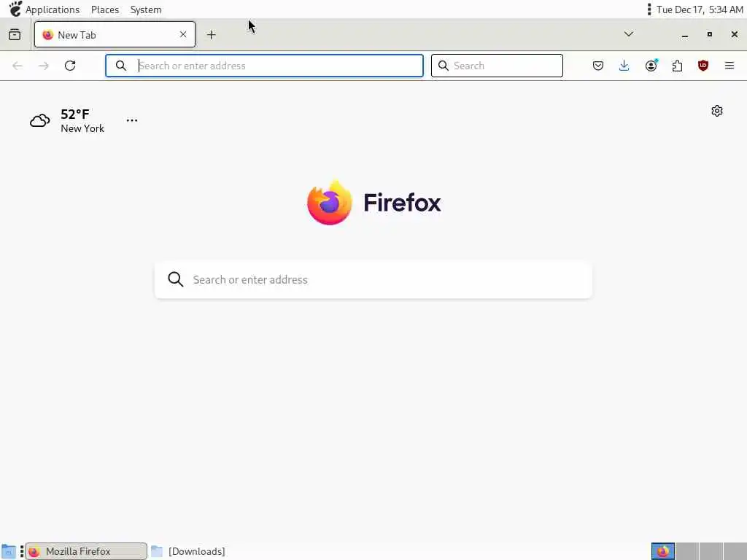Personalize new tab with gear icon
This screenshot has width=747, height=560.
pos(717,111)
